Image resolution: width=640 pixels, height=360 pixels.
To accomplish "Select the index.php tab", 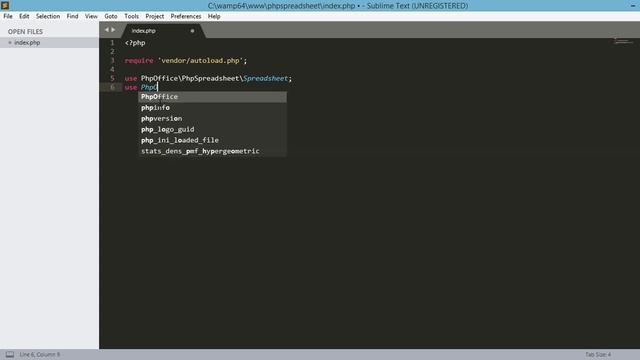I will (162, 31).
